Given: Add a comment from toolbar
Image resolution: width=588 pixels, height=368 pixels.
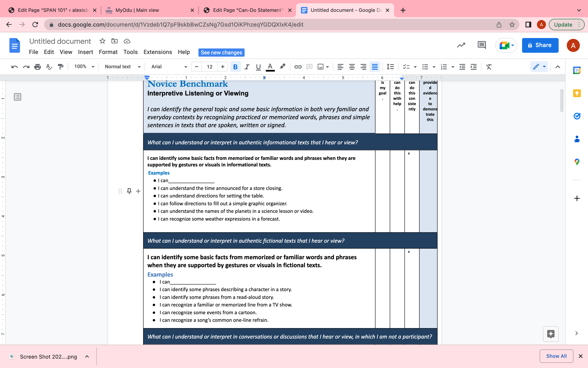Looking at the screenshot, I should (309, 67).
